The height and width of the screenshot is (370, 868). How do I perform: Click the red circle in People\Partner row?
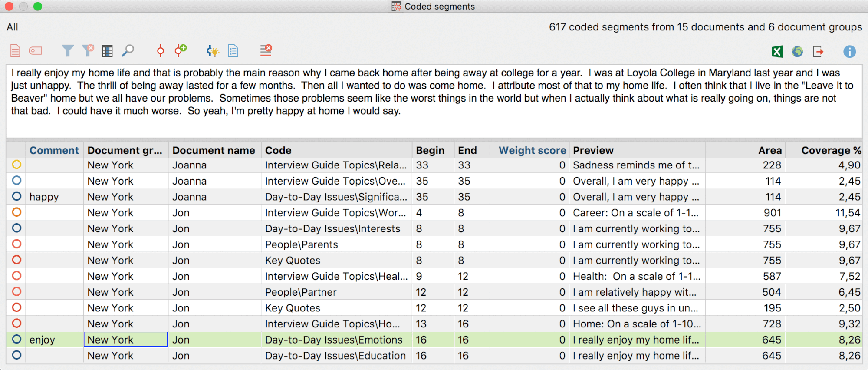(16, 292)
